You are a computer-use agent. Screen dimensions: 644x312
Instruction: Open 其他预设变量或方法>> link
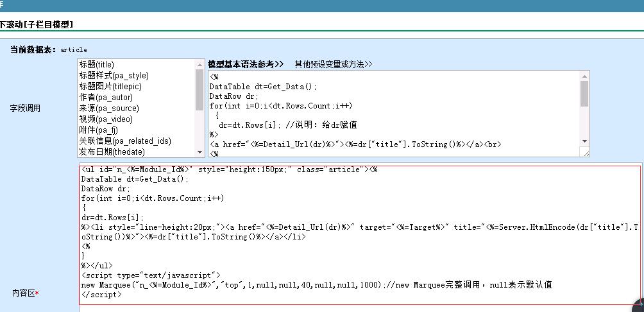coord(334,64)
